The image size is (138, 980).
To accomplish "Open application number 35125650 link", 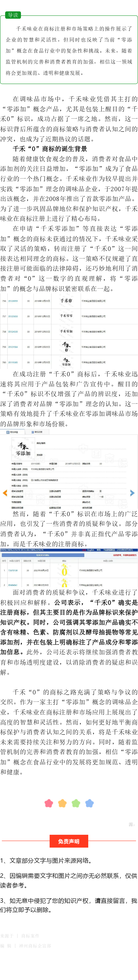I will click(13, 316).
